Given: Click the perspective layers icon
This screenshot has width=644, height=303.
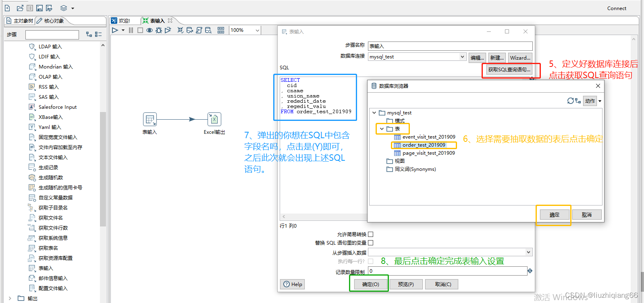Looking at the screenshot, I should 64,8.
